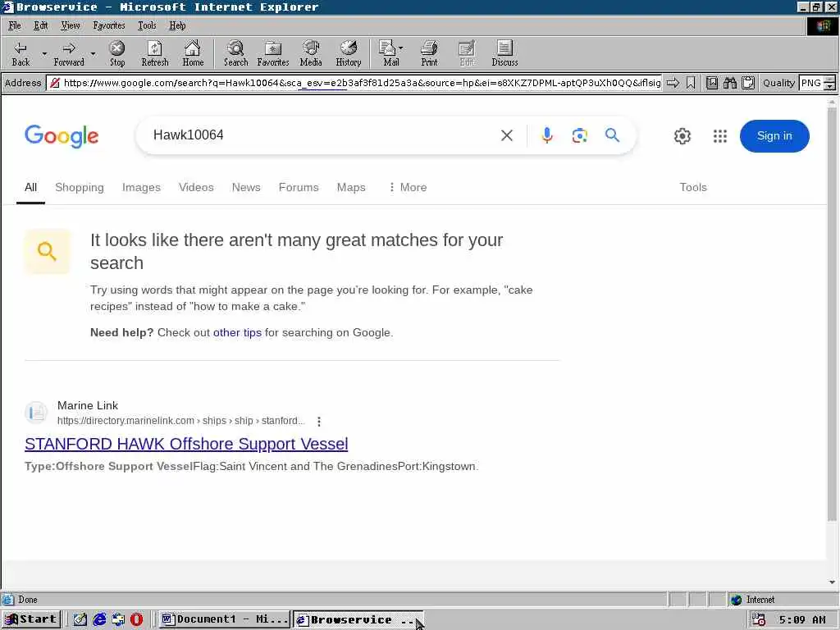The height and width of the screenshot is (630, 840).
Task: Open the File menu
Action: [x=15, y=25]
